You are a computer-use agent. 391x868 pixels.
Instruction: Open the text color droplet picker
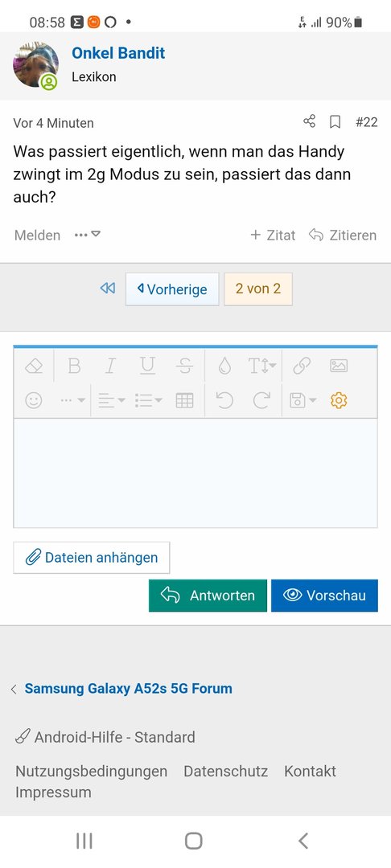(x=224, y=366)
